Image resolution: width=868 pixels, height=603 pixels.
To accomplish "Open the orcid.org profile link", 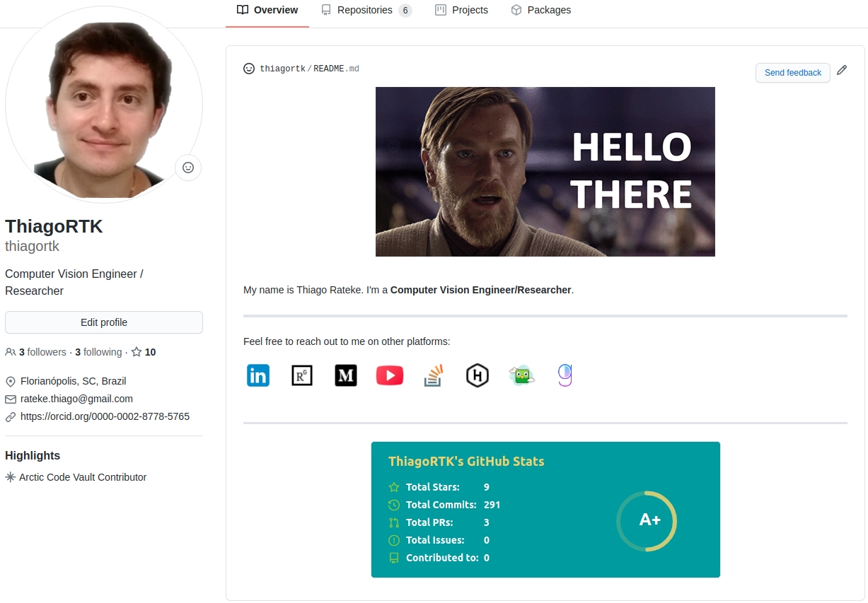I will pos(105,416).
